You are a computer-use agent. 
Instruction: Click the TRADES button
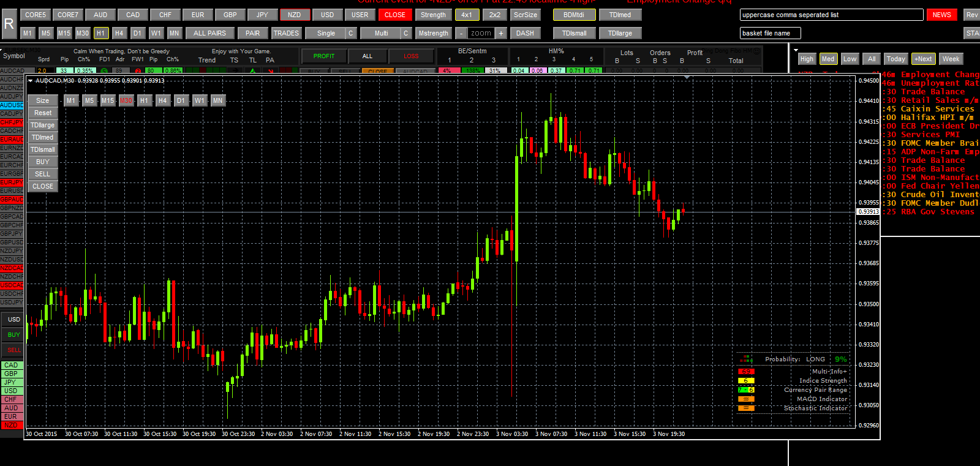286,33
